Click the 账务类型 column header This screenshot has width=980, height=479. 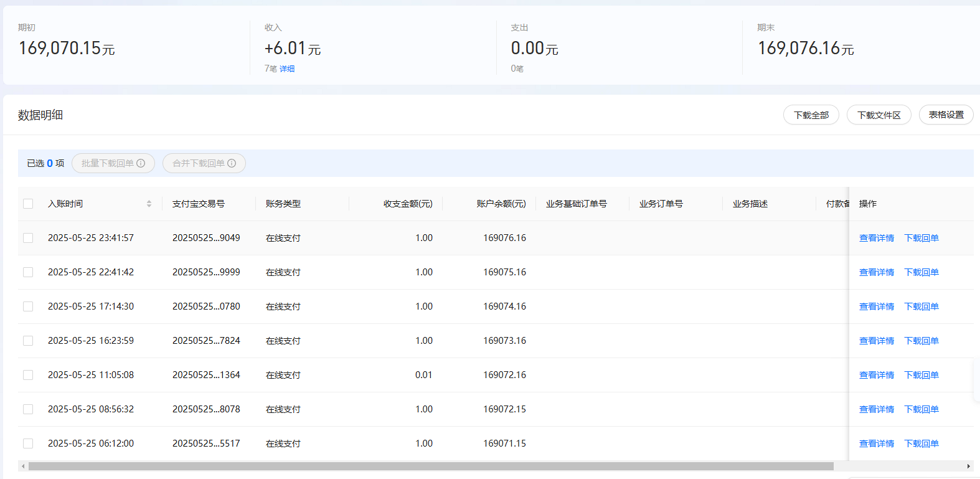click(283, 204)
